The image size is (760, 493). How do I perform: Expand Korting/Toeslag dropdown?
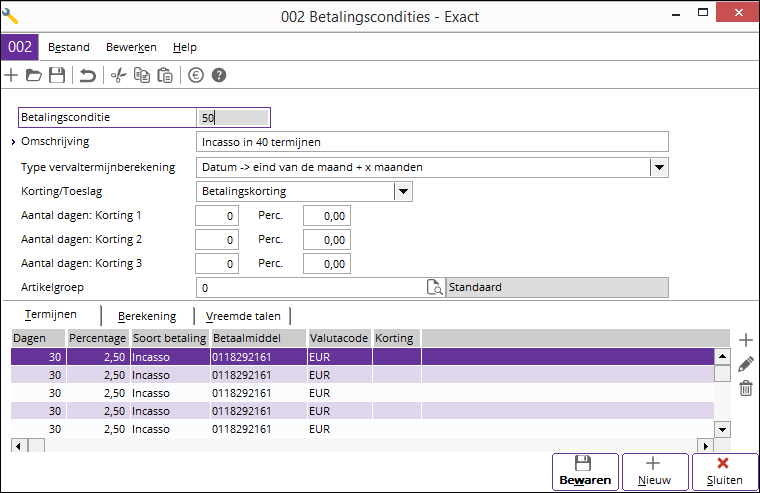[x=402, y=191]
